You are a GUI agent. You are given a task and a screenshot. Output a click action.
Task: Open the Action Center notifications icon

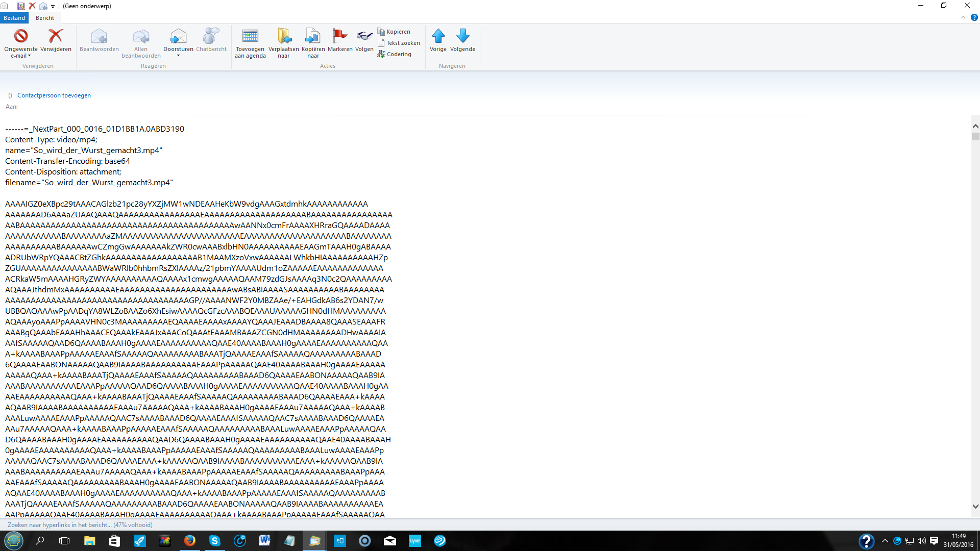(x=934, y=541)
